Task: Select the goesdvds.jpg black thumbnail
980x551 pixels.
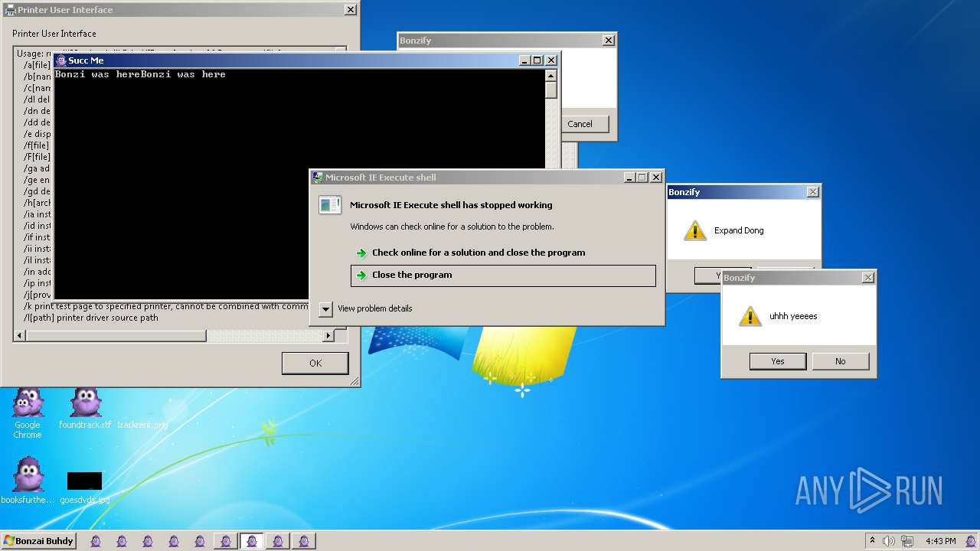Action: (84, 481)
